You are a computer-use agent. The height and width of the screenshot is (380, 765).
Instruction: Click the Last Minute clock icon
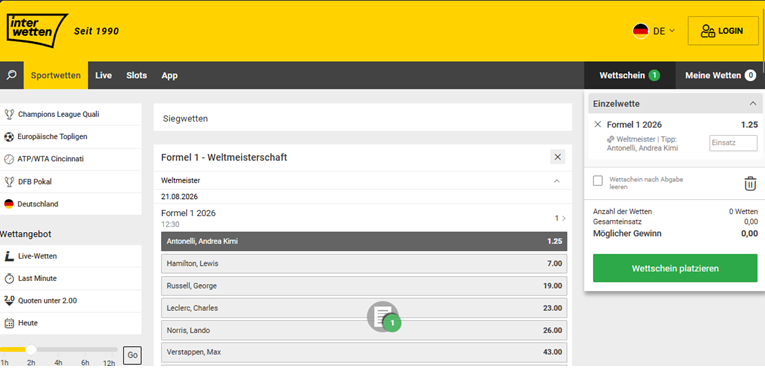coord(9,279)
